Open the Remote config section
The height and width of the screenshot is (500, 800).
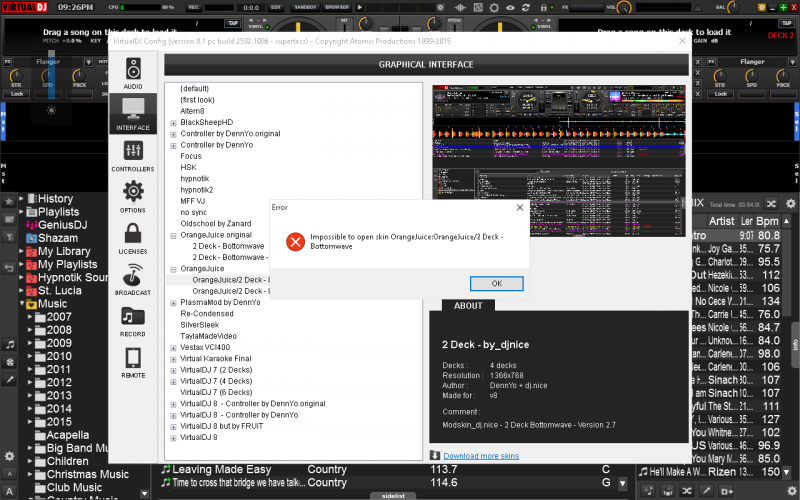point(133,362)
